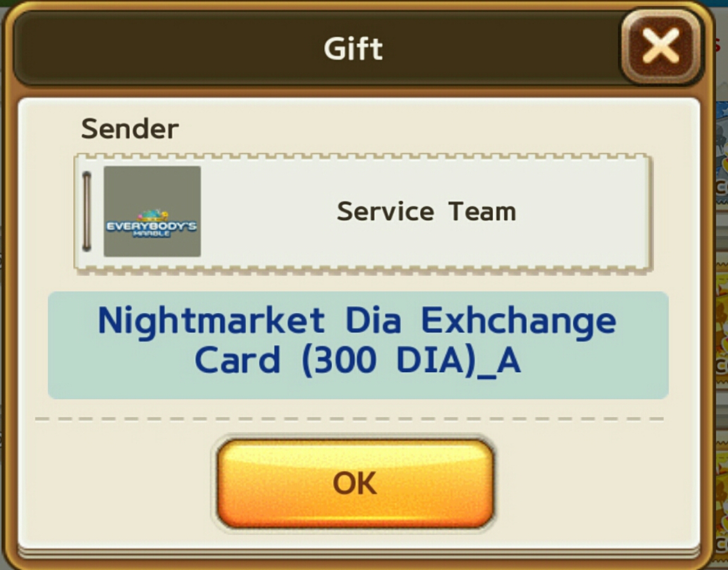Click the "EVERYBODY'S" wordmark in the sender avatar
This screenshot has height=570, width=728.
tap(152, 226)
